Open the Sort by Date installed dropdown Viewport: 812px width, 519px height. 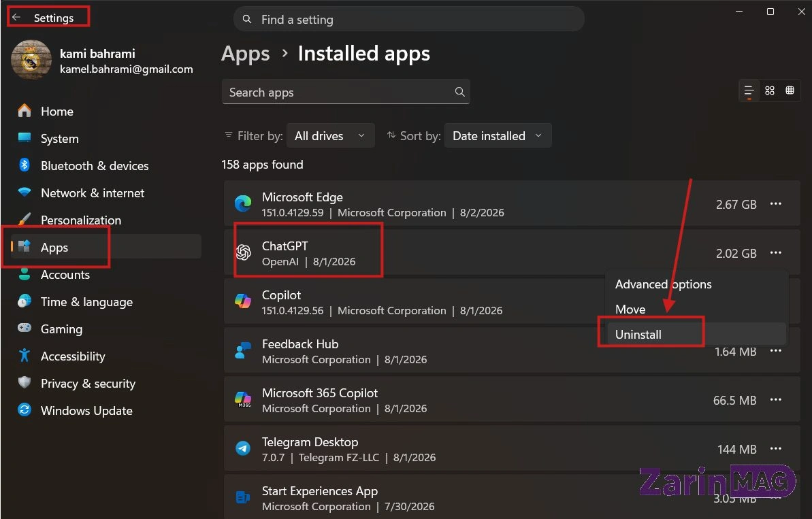click(x=498, y=135)
